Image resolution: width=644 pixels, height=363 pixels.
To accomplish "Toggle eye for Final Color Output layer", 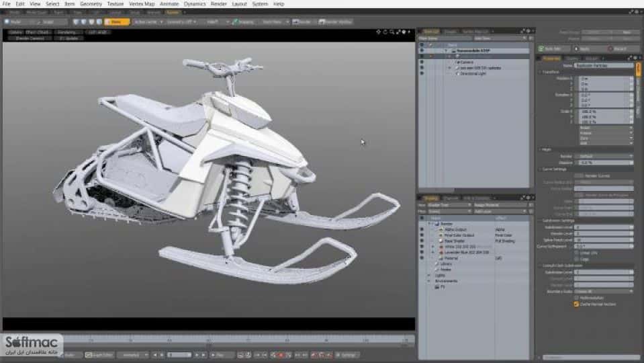I will [422, 235].
